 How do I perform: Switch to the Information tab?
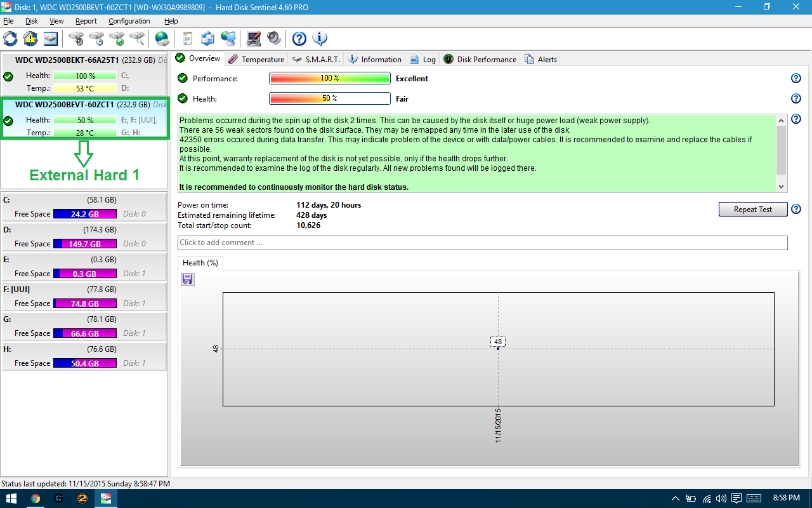click(x=375, y=60)
